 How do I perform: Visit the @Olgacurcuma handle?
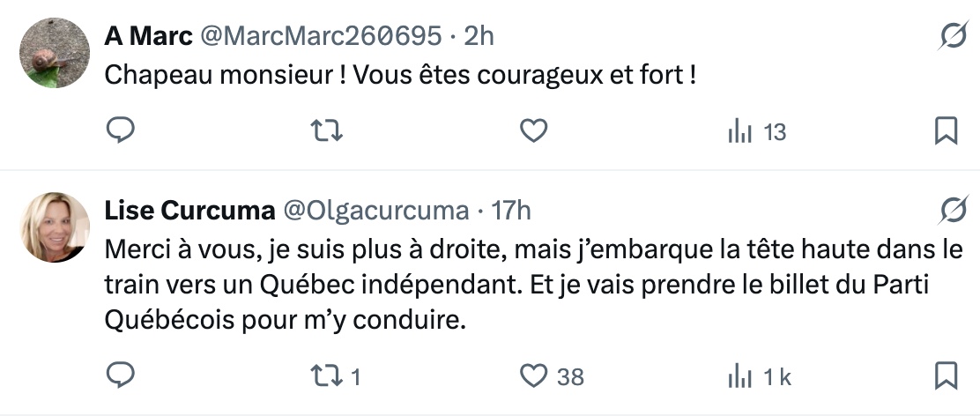point(375,212)
